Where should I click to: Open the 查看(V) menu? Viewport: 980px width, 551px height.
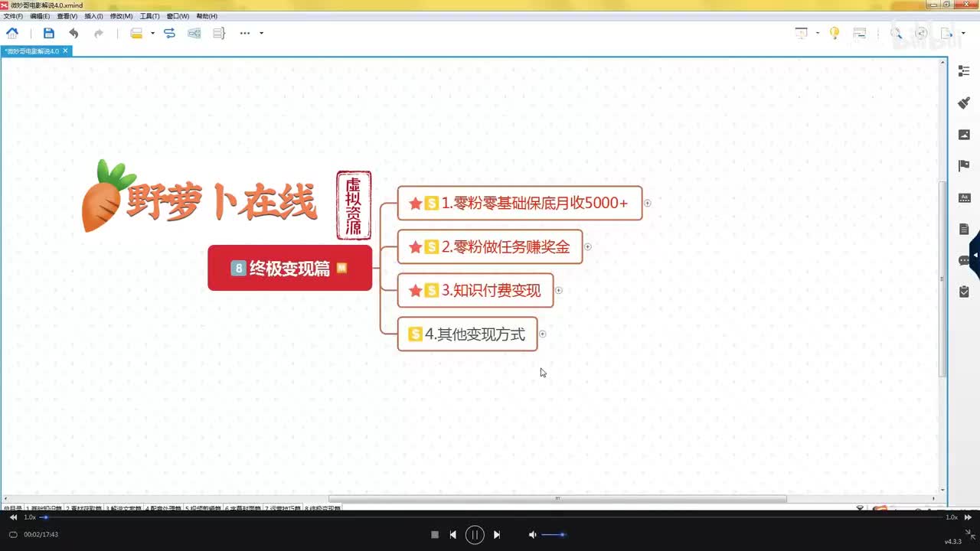pos(67,16)
